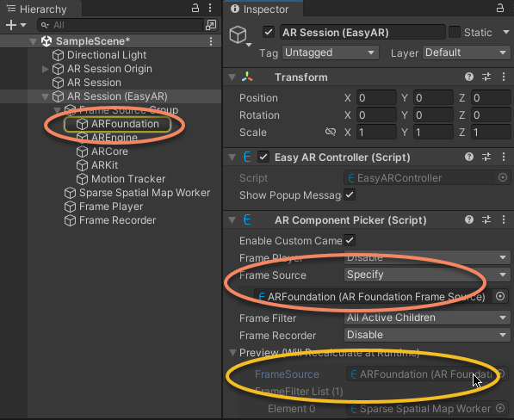Open Transform presets icon

pyautogui.click(x=486, y=77)
